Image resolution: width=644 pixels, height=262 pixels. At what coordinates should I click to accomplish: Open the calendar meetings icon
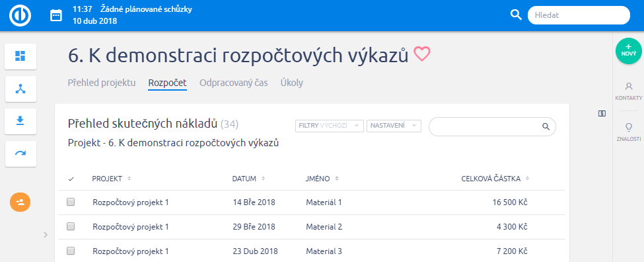[x=56, y=16]
